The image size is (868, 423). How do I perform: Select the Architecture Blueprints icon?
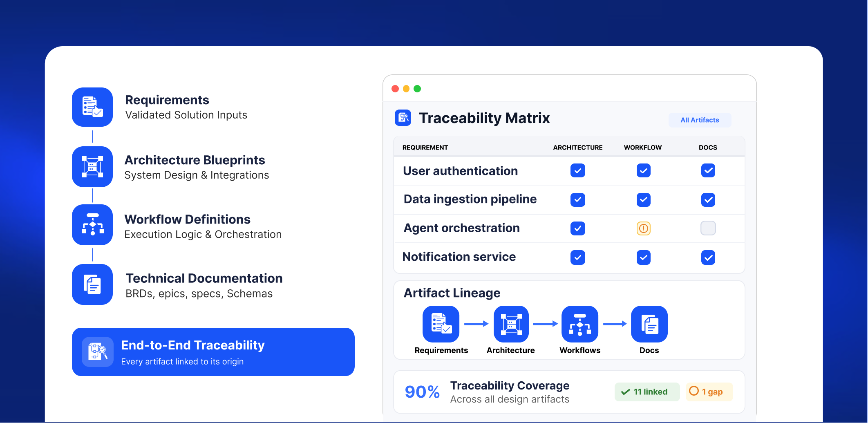tap(92, 167)
